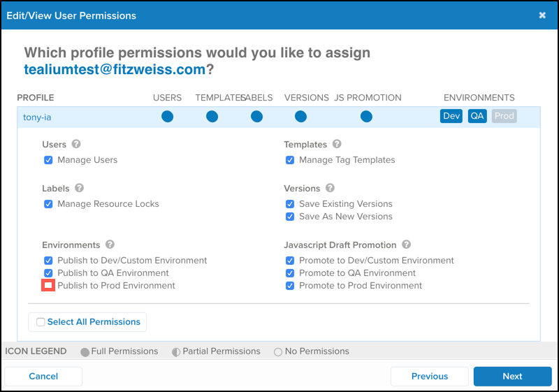This screenshot has height=392, width=559.
Task: Select the greyed Prod environment badge
Action: click(x=504, y=116)
